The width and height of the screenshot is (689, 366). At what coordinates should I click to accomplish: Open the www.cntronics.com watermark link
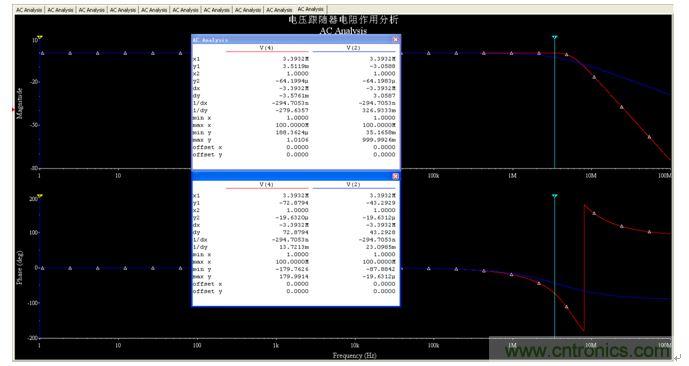point(587,351)
